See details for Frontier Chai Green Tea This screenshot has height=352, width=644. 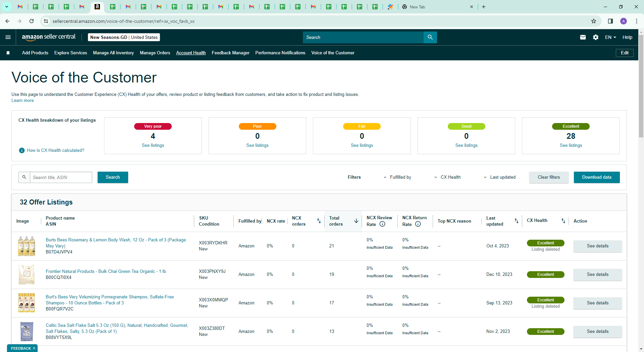(598, 275)
